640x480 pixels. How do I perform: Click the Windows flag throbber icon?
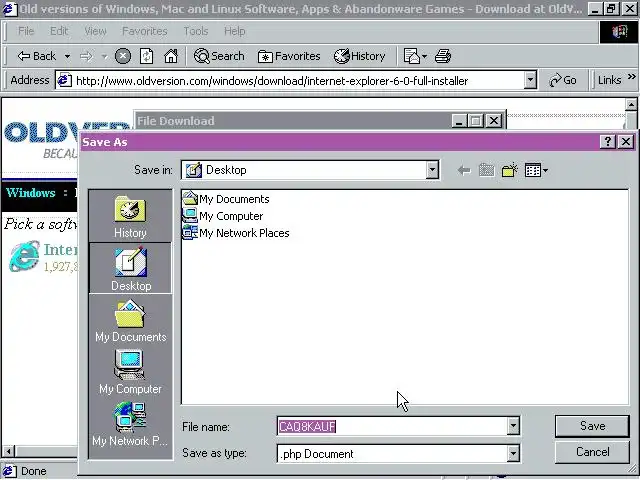click(x=619, y=31)
